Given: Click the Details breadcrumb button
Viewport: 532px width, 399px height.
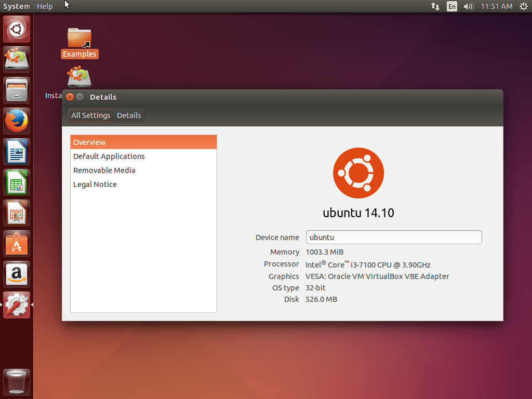Looking at the screenshot, I should tap(129, 115).
